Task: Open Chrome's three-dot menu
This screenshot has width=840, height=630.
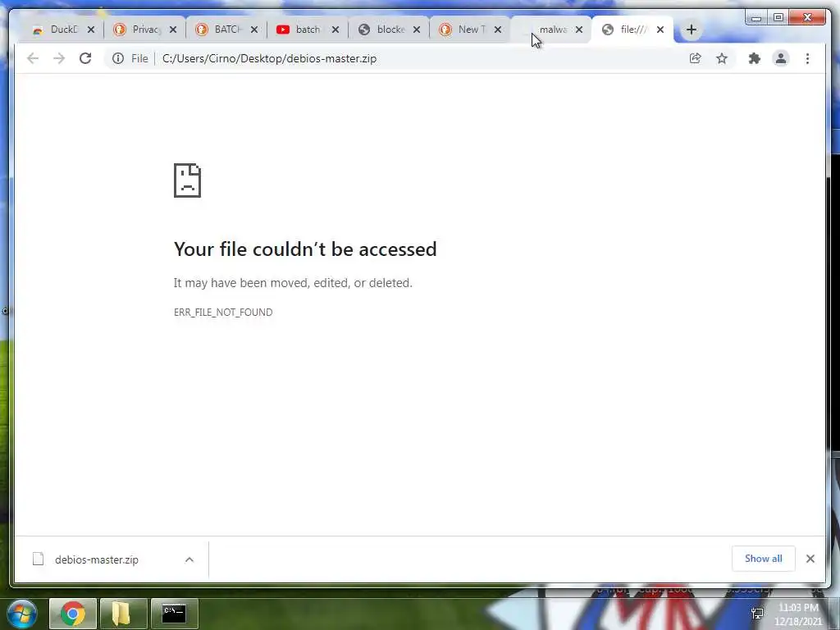Action: point(807,58)
